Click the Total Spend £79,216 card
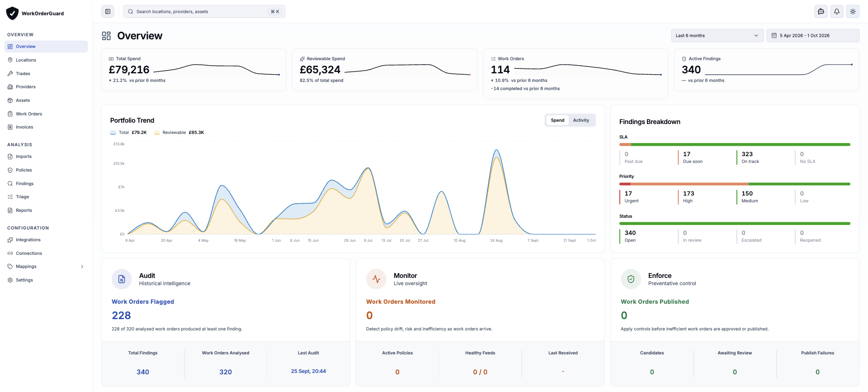Image resolution: width=868 pixels, height=392 pixels. point(194,70)
